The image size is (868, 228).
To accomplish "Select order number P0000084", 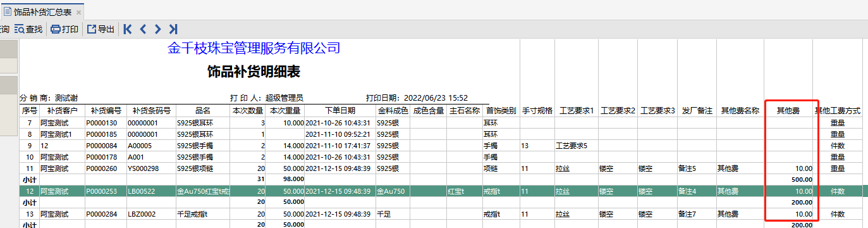I will 102,146.
